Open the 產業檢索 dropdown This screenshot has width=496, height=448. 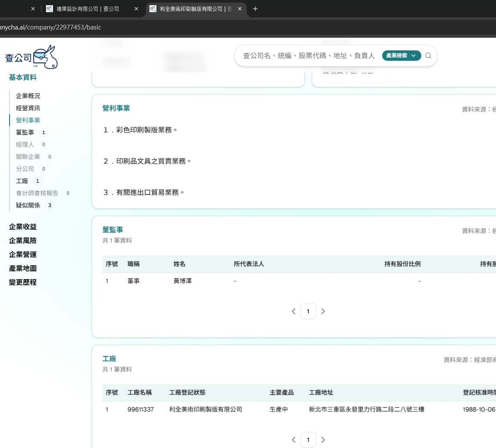(401, 56)
